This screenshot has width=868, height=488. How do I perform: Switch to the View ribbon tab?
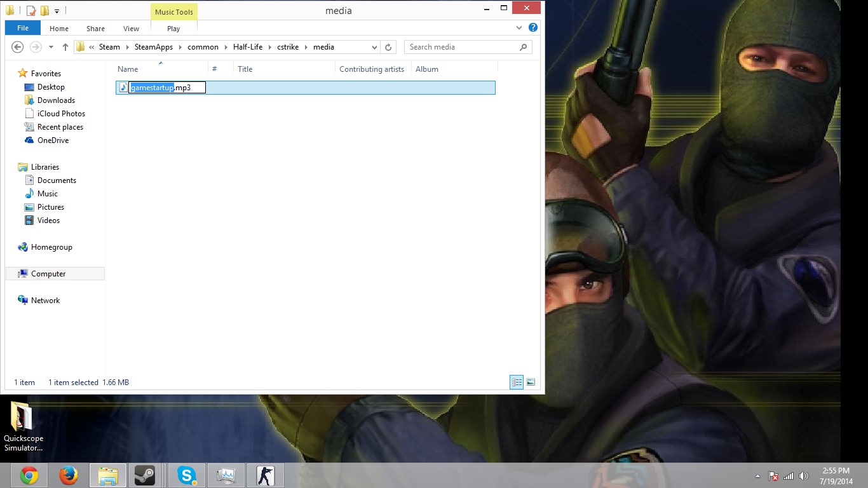tap(132, 29)
